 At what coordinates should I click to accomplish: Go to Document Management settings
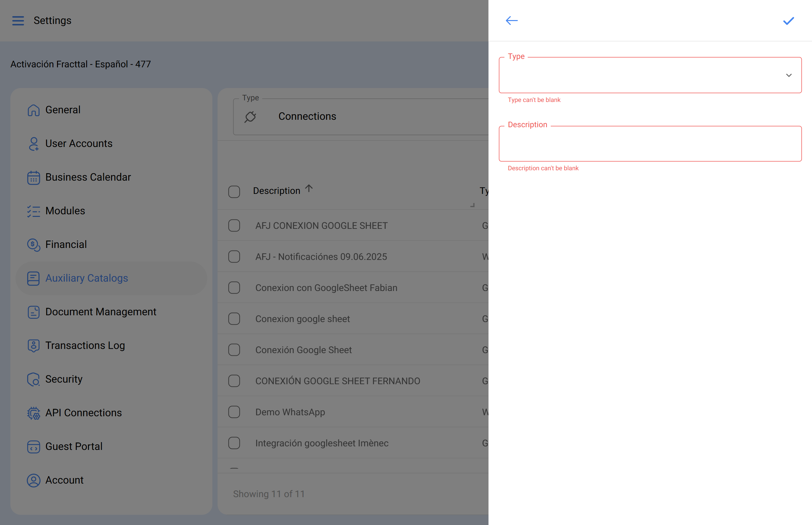(101, 312)
